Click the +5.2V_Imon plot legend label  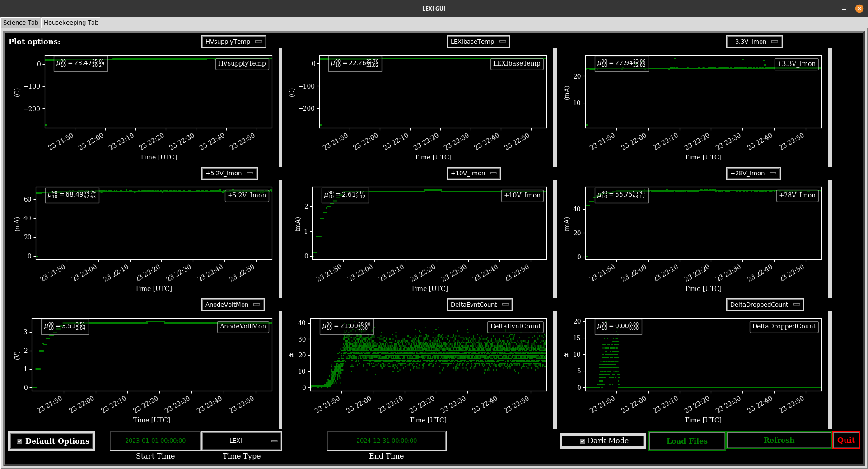[x=247, y=195]
